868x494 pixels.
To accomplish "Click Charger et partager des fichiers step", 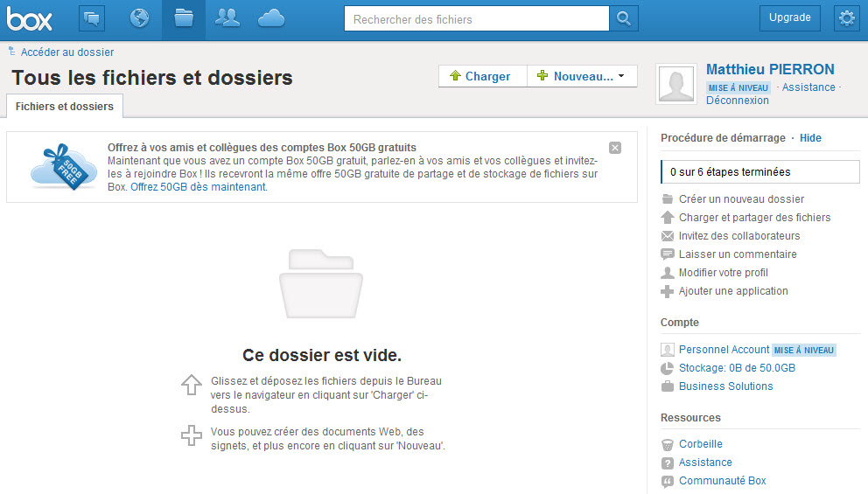I will pyautogui.click(x=754, y=218).
